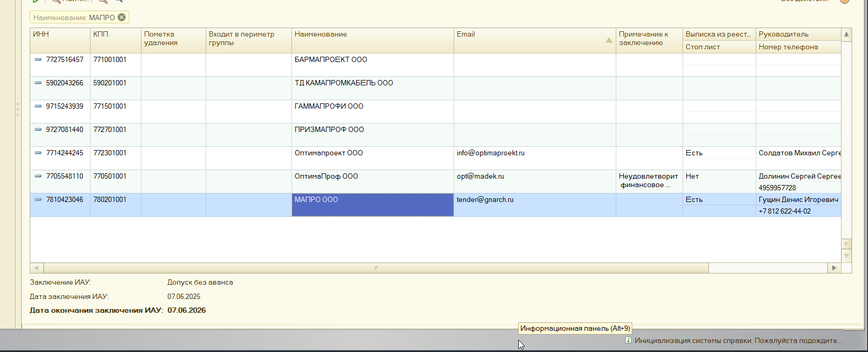This screenshot has width=868, height=352.
Task: Click the manager cell Гущин Денис Игоревич
Action: coord(799,199)
